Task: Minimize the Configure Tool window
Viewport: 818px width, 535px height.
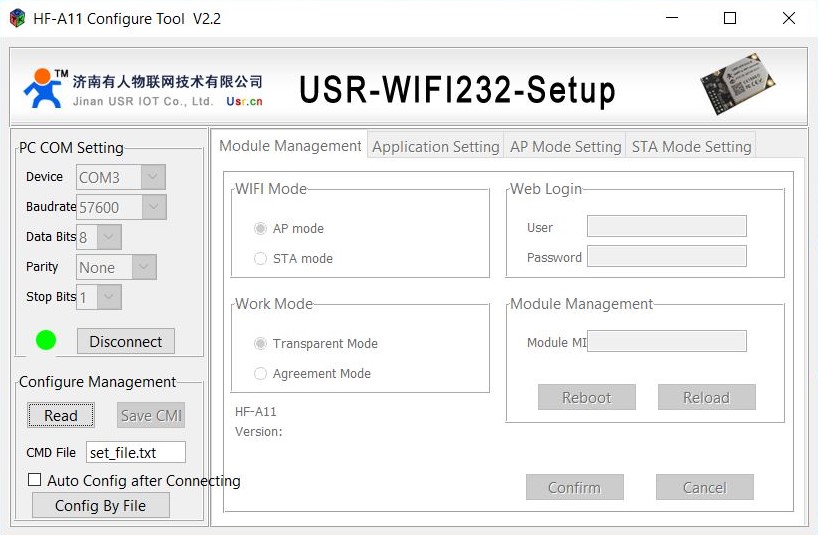Action: pos(672,18)
